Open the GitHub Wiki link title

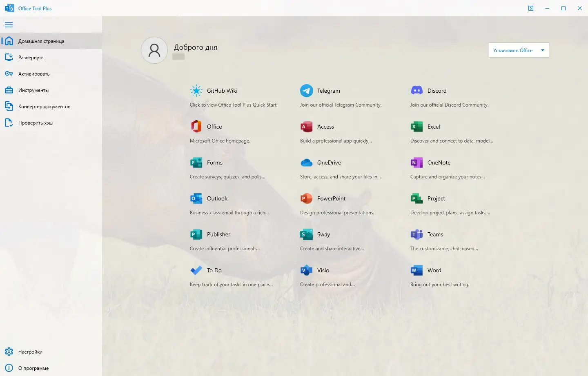pos(222,91)
